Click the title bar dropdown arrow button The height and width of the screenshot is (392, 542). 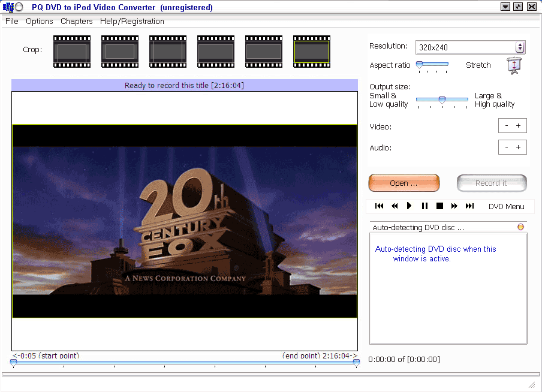(x=505, y=7)
